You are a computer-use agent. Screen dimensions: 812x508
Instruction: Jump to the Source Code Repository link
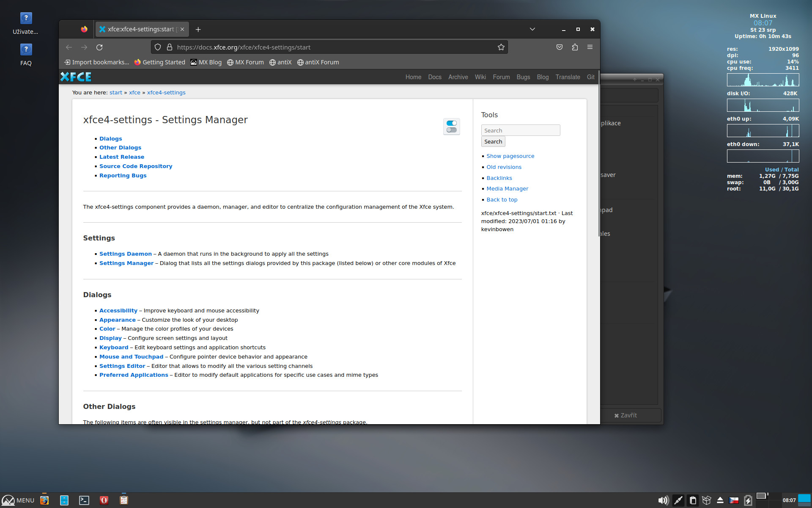pos(136,166)
